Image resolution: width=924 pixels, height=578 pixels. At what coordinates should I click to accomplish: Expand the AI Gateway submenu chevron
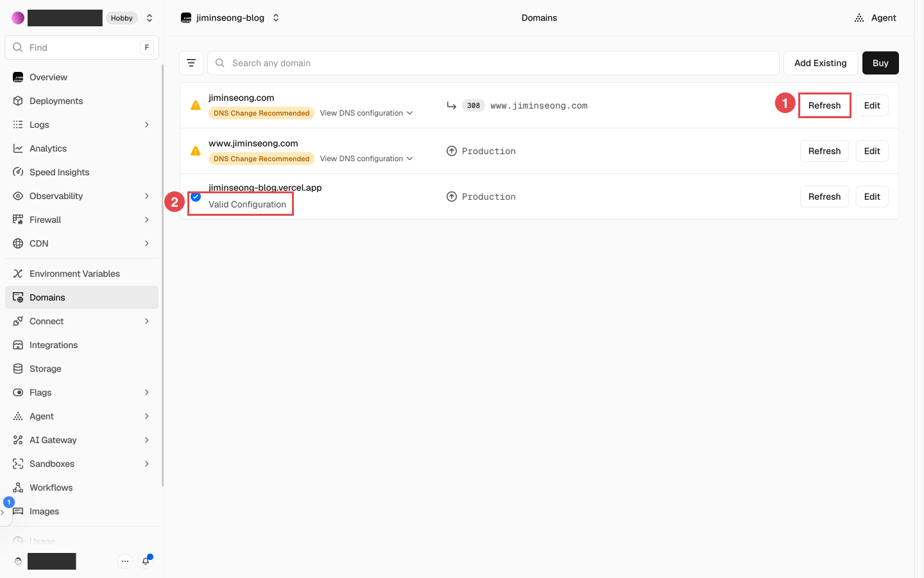(147, 440)
